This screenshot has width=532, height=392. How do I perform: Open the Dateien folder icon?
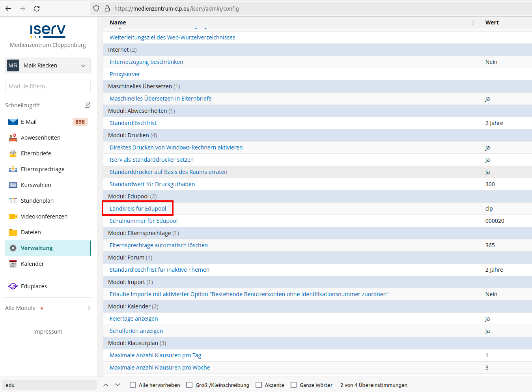(x=13, y=232)
